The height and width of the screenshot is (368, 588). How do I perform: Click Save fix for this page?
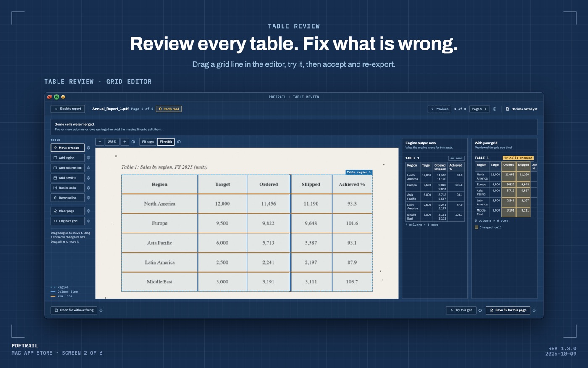click(508, 310)
